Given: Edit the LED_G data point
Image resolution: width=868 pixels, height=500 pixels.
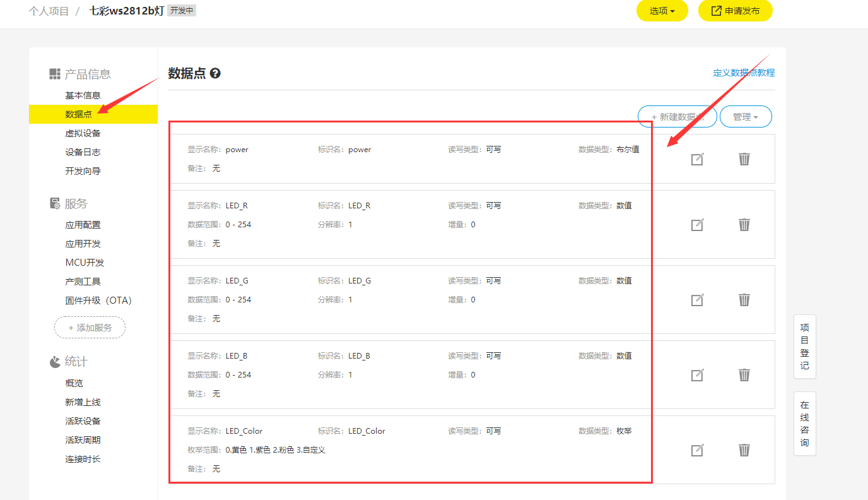Looking at the screenshot, I should pos(697,300).
